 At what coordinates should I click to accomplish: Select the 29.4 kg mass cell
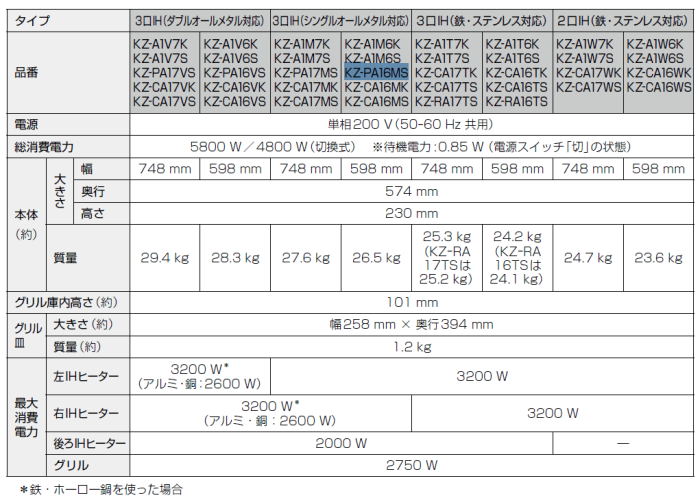click(165, 258)
